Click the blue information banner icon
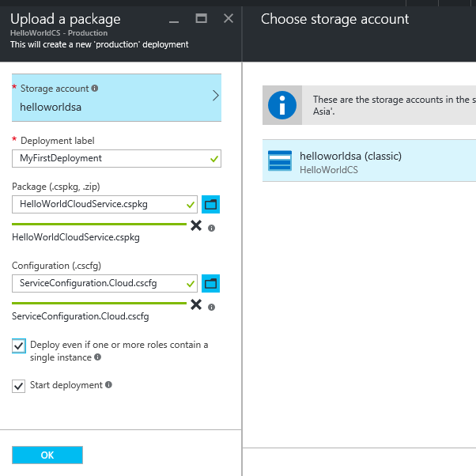The width and height of the screenshot is (476, 476). click(281, 105)
